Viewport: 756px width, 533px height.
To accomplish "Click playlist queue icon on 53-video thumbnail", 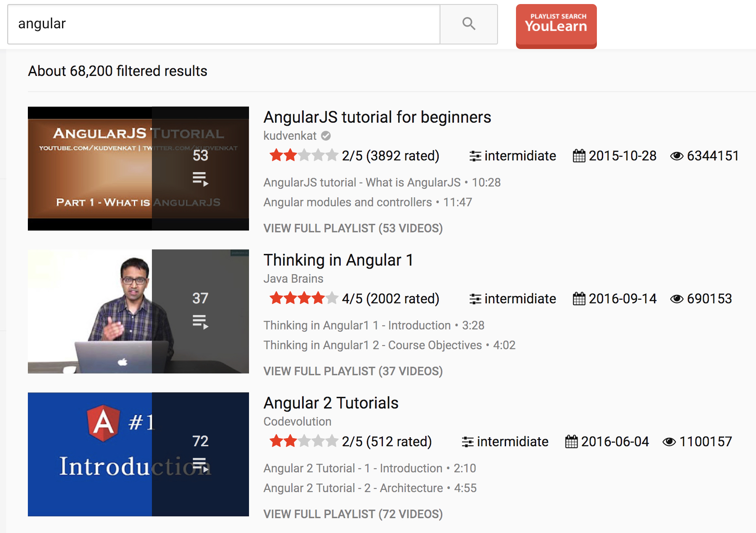I will click(200, 179).
